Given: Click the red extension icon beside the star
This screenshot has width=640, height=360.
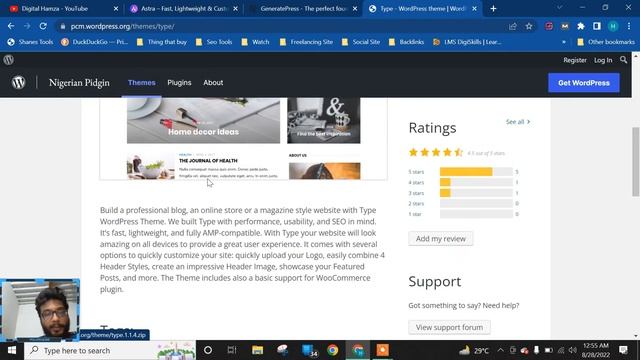Looking at the screenshot, I should coord(549,26).
